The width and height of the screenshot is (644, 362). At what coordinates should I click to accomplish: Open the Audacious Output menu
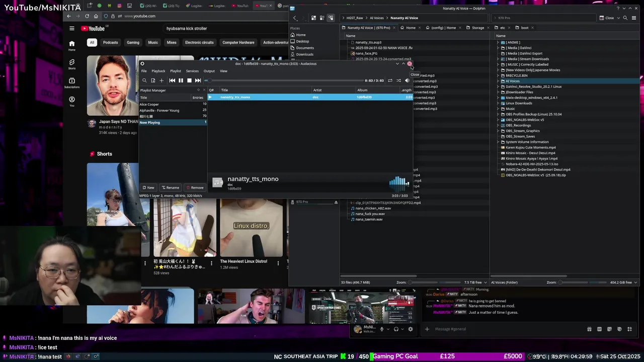coord(209,71)
